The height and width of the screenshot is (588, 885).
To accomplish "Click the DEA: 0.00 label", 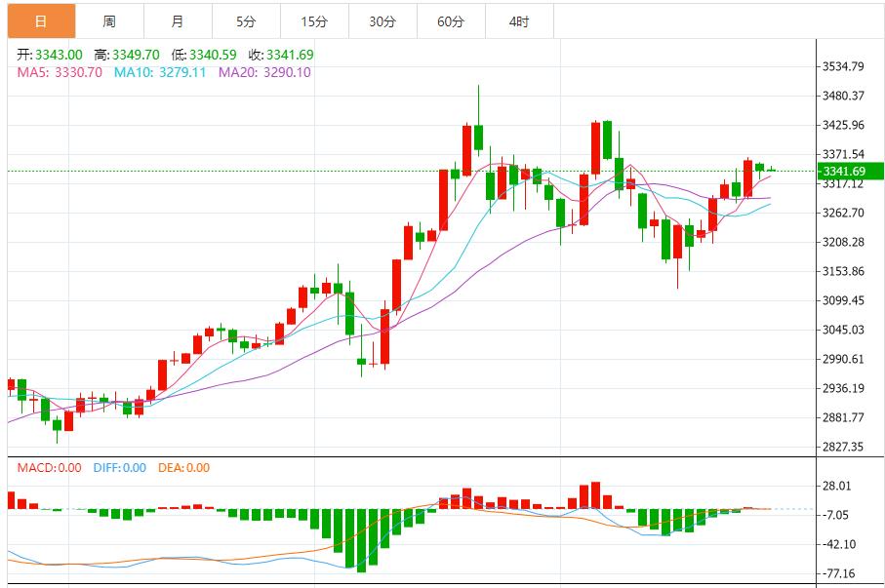I will (x=181, y=468).
